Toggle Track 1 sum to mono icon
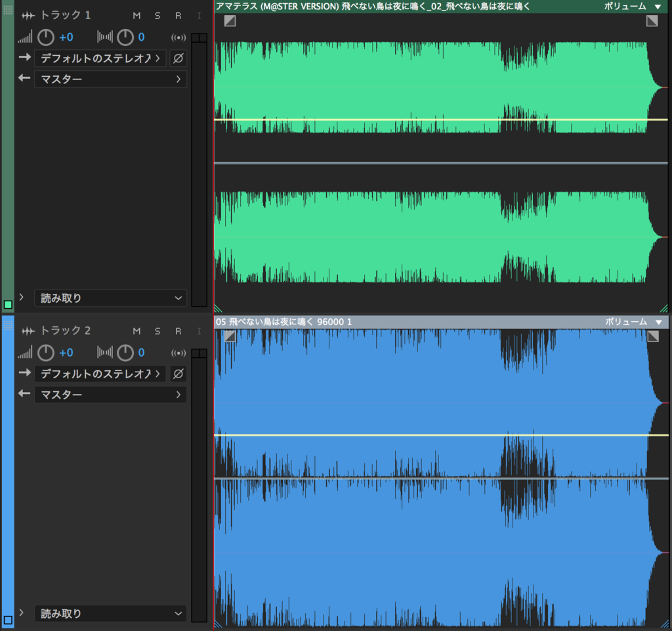Viewport: 672px width, 631px height. click(178, 37)
